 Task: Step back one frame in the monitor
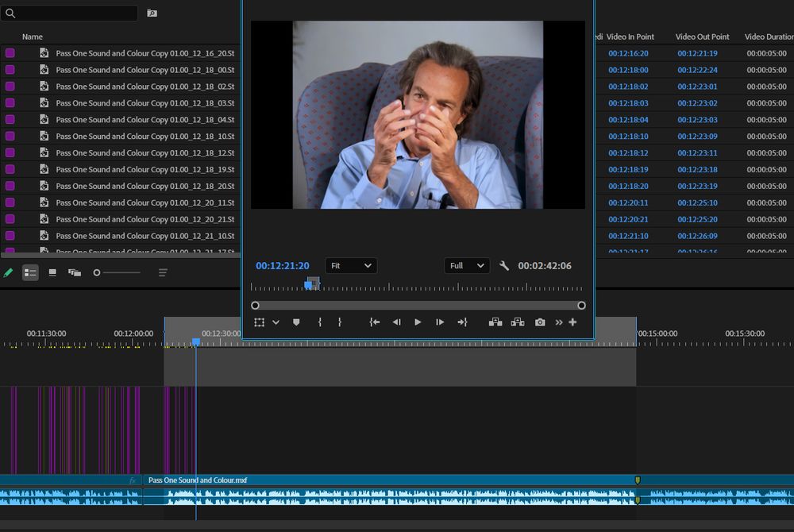396,322
